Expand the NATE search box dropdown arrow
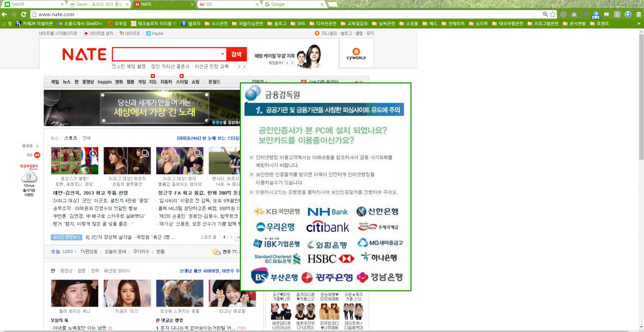The image size is (644, 332). pos(223,54)
